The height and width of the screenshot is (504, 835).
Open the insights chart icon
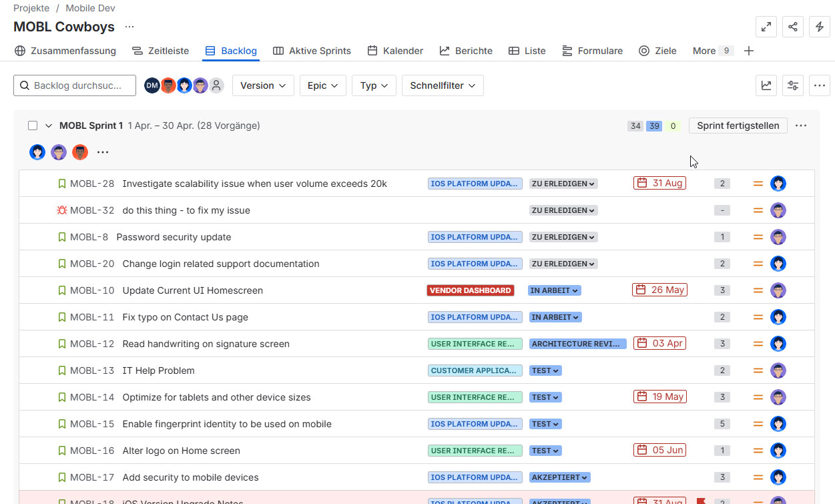pyautogui.click(x=766, y=85)
